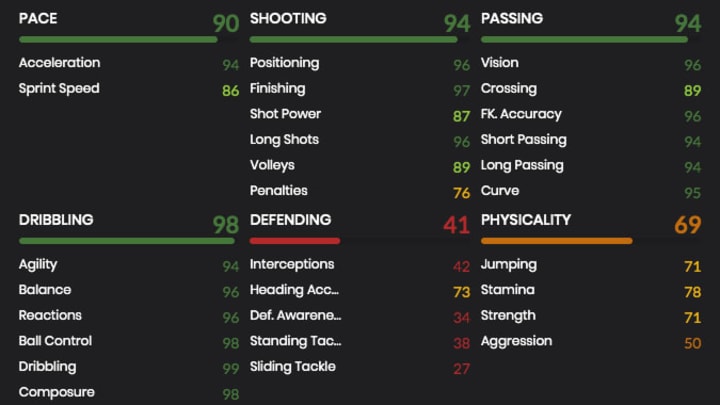Click the Sliding Tackle value 27
The height and width of the screenshot is (405, 720).
tap(461, 369)
